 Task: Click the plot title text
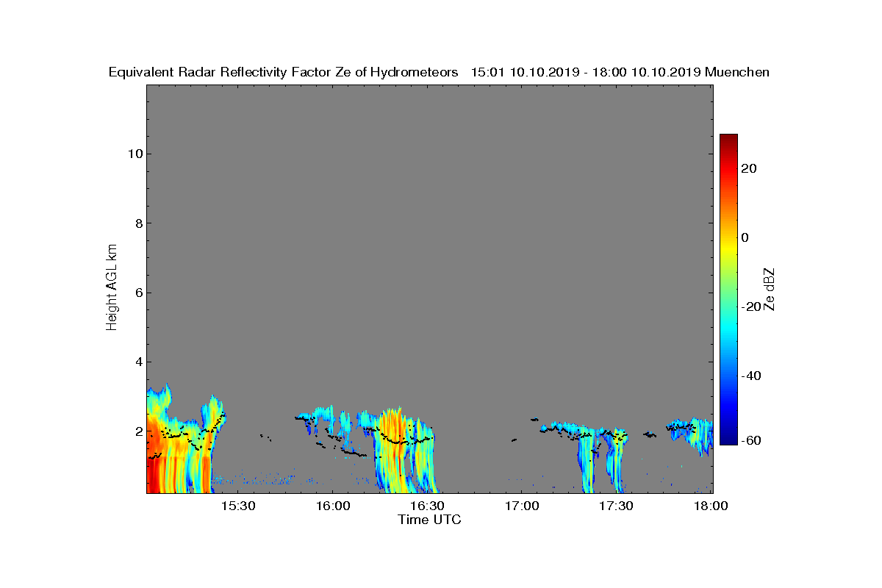(439, 72)
